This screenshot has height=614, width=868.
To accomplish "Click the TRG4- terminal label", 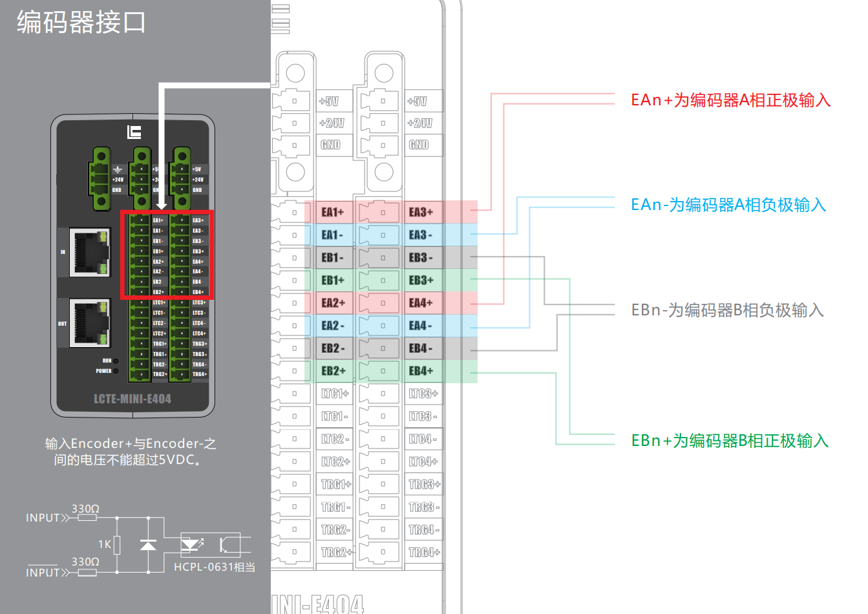I will point(425,529).
